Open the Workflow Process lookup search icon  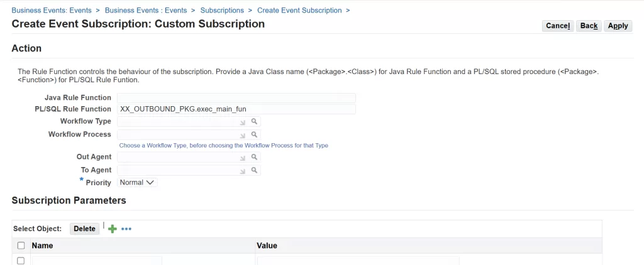[255, 134]
